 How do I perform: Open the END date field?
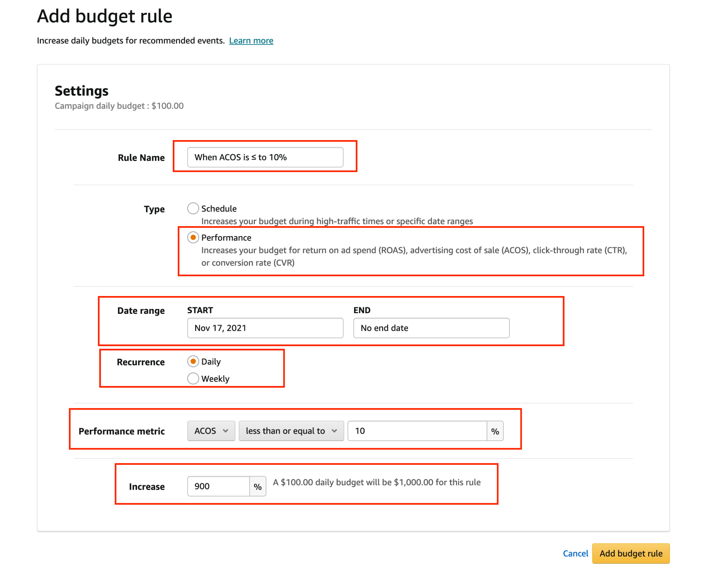tap(431, 328)
